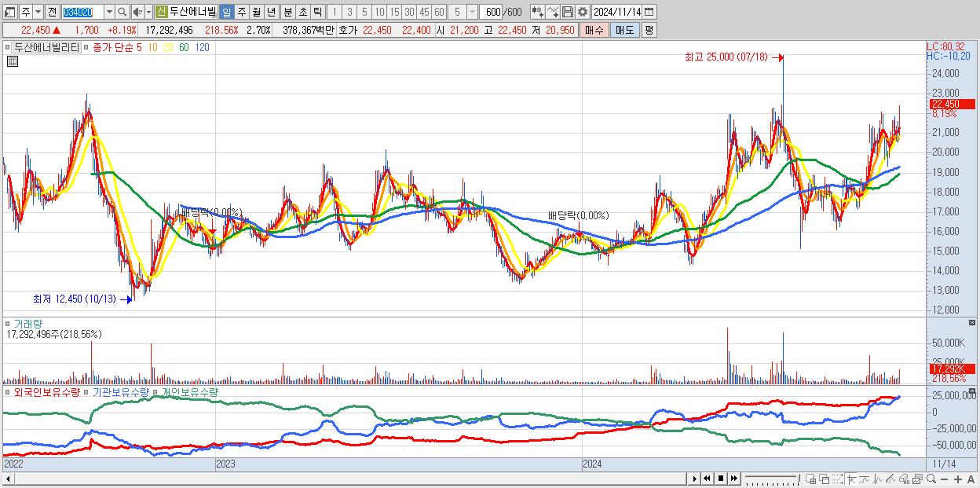The height and width of the screenshot is (488, 980).
Task: Toggle the 5-day moving average legend
Action: point(139,47)
